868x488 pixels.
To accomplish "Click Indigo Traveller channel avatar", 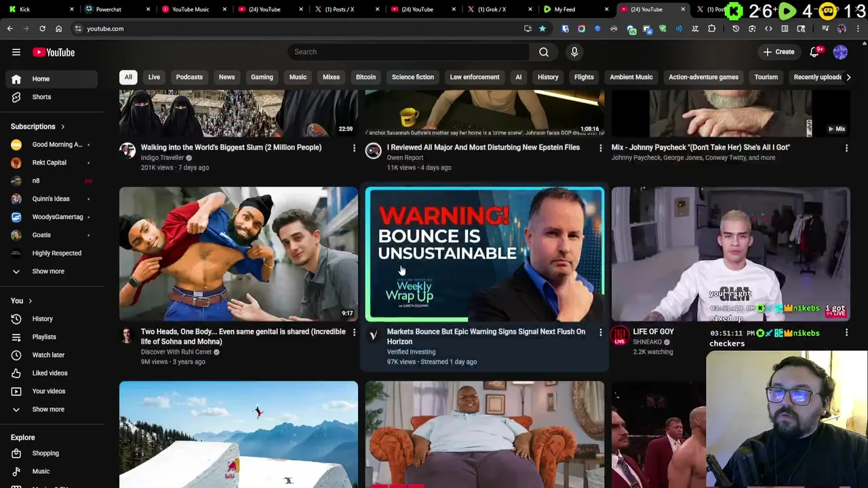I will click(127, 150).
